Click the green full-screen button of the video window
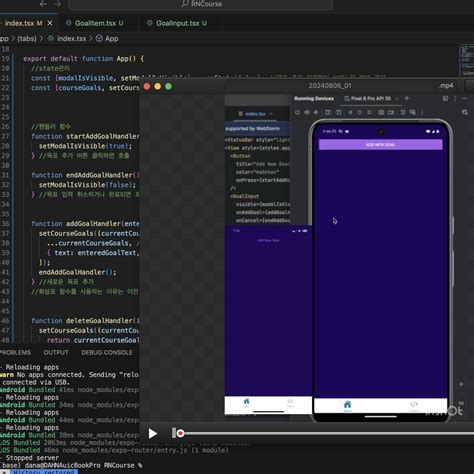The image size is (474, 474). coord(169,87)
